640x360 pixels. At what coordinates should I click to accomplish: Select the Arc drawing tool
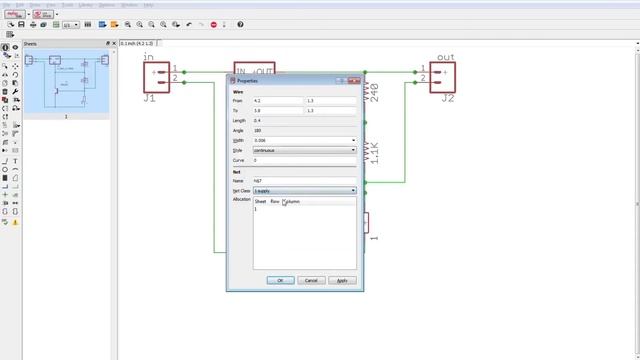tap(15, 169)
